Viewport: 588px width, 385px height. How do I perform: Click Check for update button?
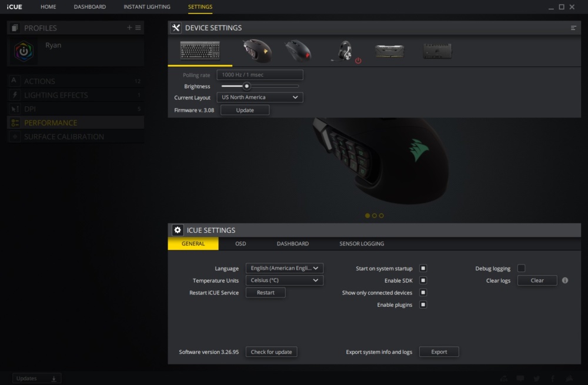[272, 351]
